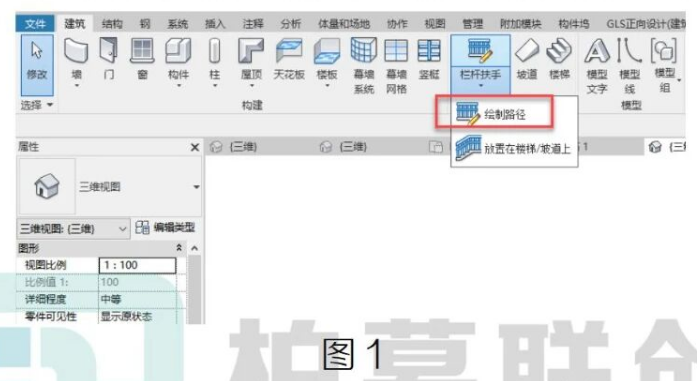697x381 pixels.
Task: Open the 三维视图: (三维) instance filter dropdown
Action: tap(73, 229)
